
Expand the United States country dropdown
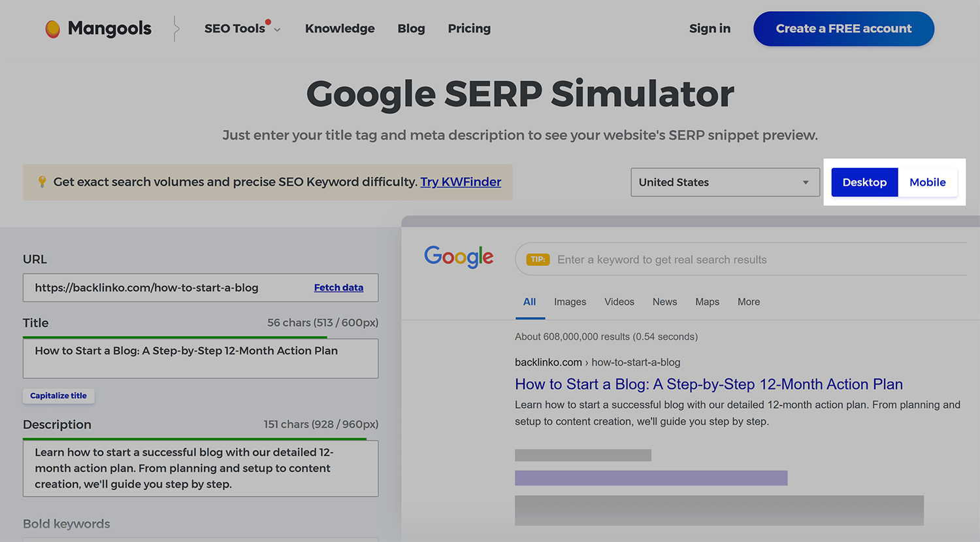pyautogui.click(x=725, y=182)
